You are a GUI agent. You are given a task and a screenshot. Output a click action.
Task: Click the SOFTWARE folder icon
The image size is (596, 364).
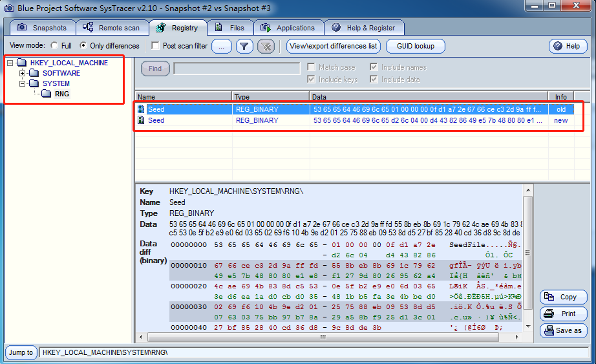pos(34,73)
